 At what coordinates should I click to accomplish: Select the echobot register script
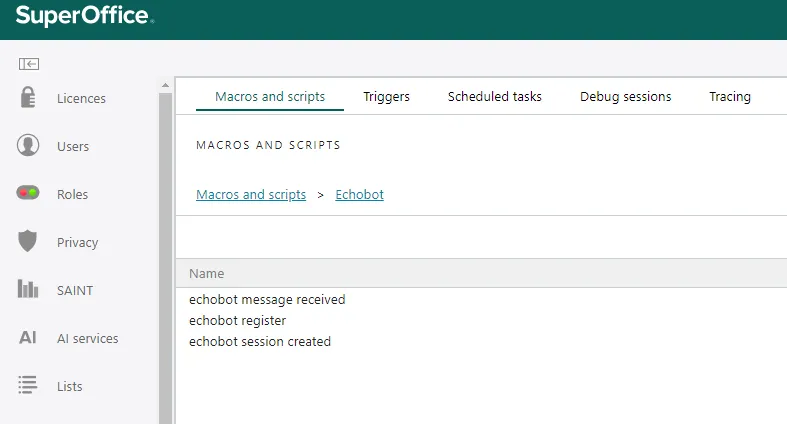click(237, 321)
